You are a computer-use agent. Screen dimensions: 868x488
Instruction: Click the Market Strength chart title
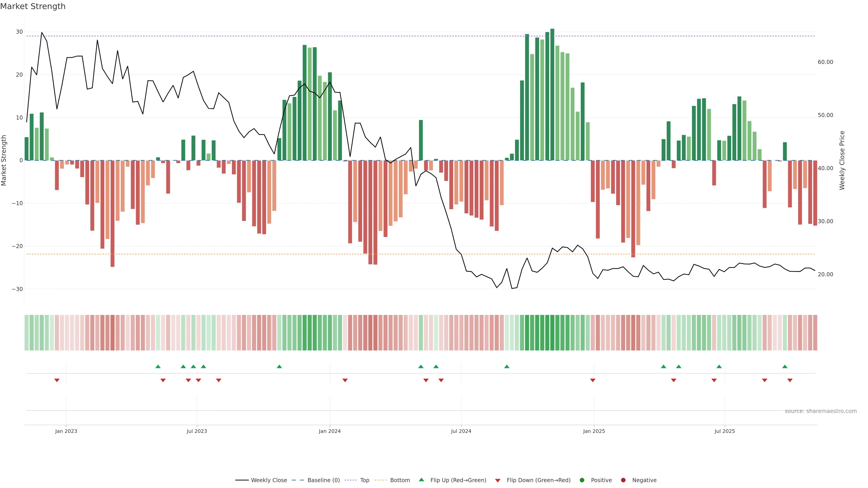tap(33, 6)
